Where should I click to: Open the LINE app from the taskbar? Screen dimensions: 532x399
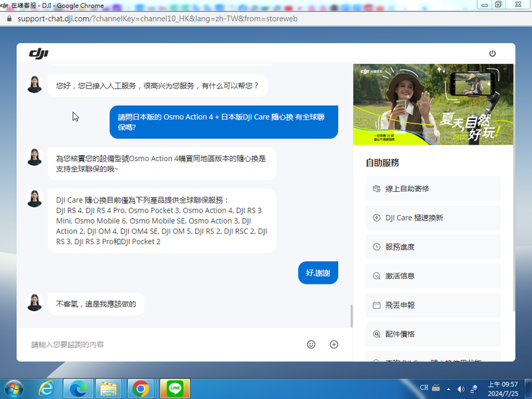click(175, 389)
